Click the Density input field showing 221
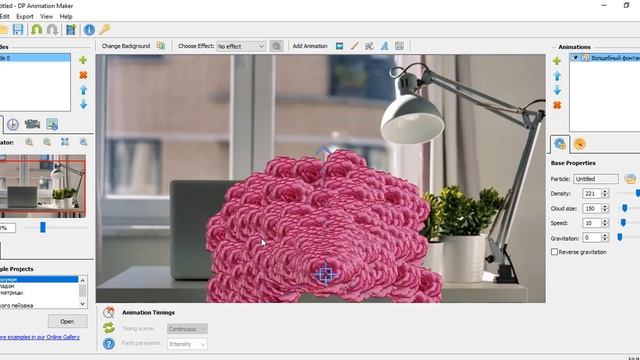 point(592,193)
